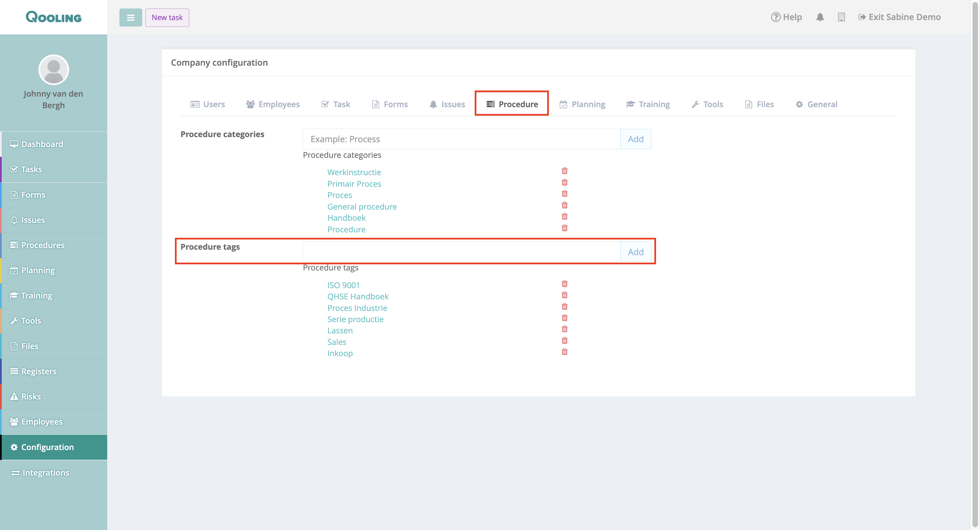Open the notifications bell icon
This screenshot has width=980, height=530.
click(x=820, y=17)
